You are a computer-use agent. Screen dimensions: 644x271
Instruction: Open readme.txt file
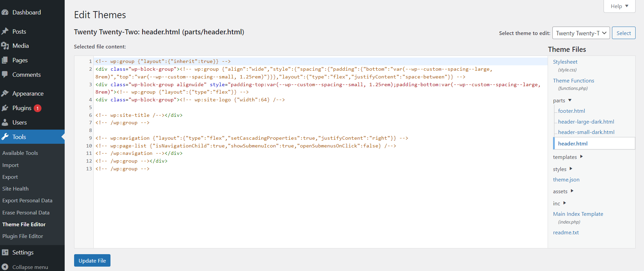click(566, 232)
